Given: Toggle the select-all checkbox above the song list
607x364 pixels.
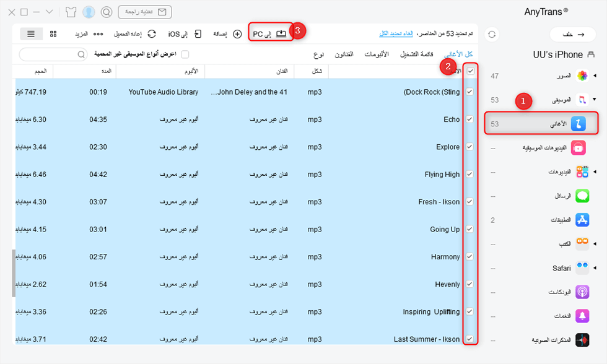Looking at the screenshot, I should click(x=469, y=71).
